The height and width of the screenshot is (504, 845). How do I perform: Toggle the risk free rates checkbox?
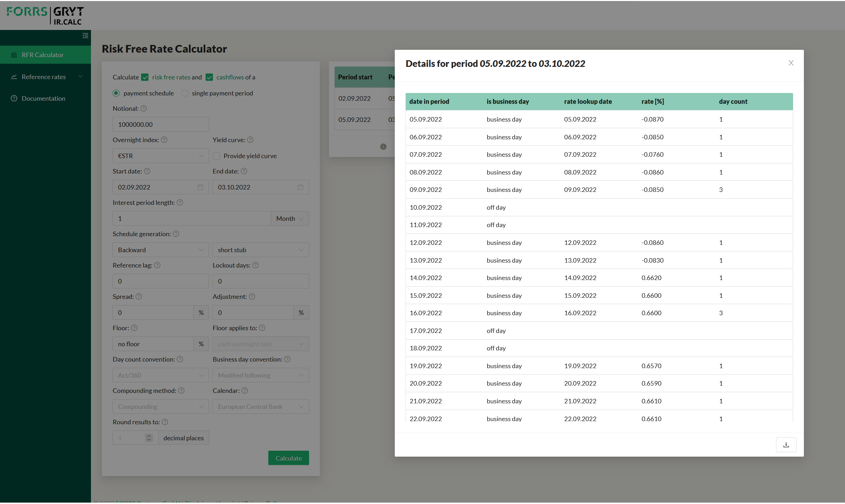pyautogui.click(x=145, y=77)
